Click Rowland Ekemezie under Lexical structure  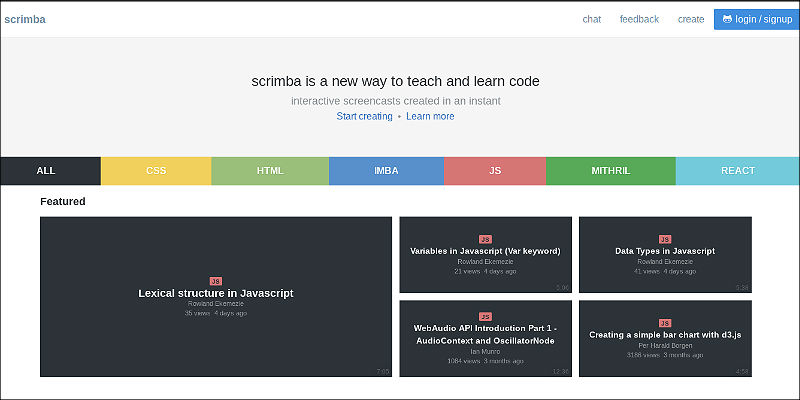[x=216, y=304]
